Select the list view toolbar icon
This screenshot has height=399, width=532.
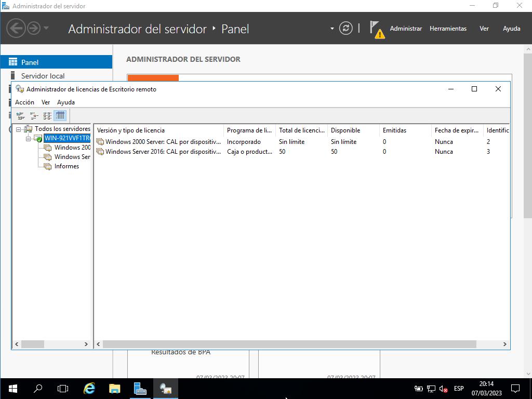tap(47, 115)
